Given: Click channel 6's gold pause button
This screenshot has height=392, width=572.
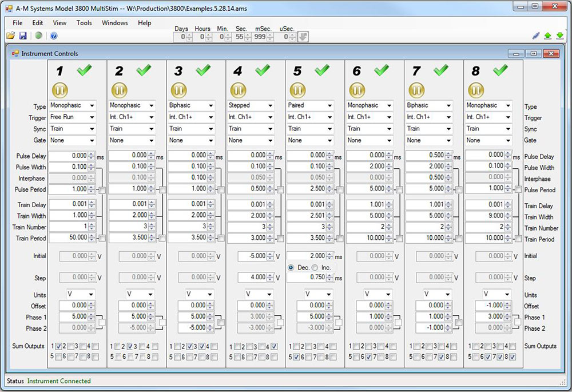Looking at the screenshot, I should click(357, 90).
